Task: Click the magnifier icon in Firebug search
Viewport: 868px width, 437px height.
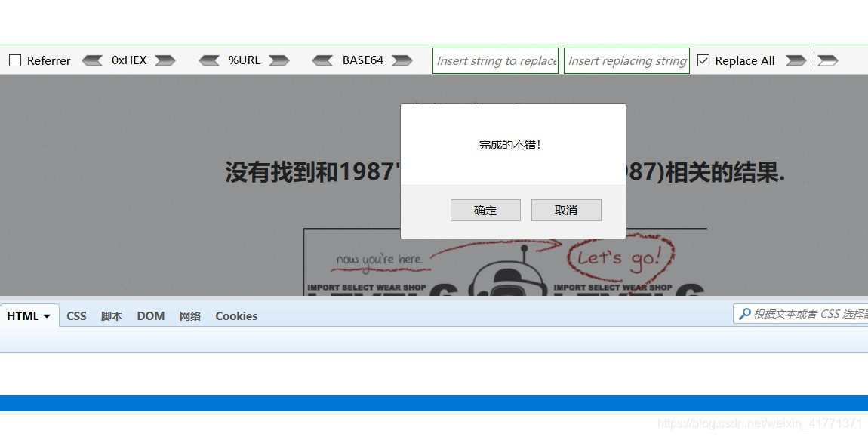Action: pyautogui.click(x=744, y=314)
